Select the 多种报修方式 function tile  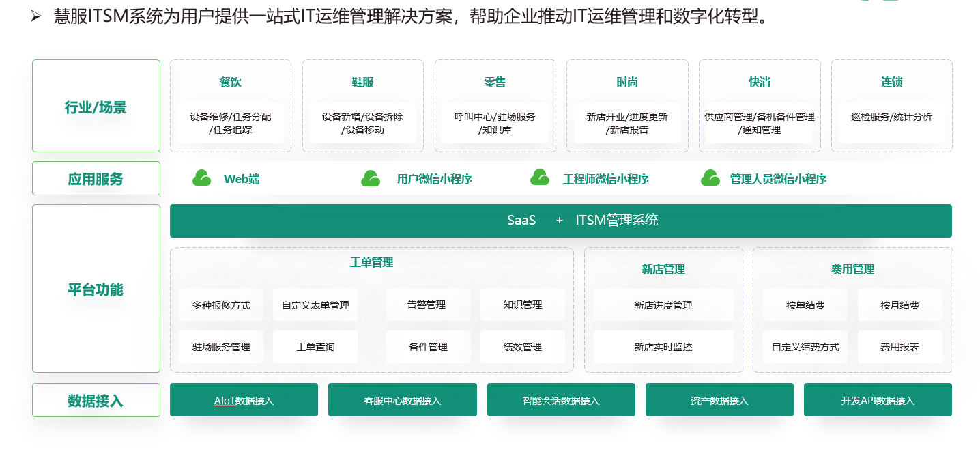[x=221, y=305]
